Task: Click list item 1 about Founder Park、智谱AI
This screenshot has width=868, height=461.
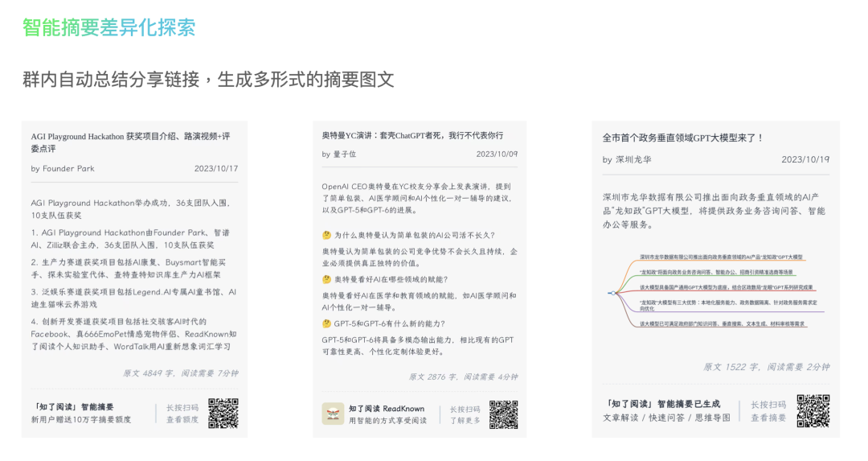Action: [131, 239]
